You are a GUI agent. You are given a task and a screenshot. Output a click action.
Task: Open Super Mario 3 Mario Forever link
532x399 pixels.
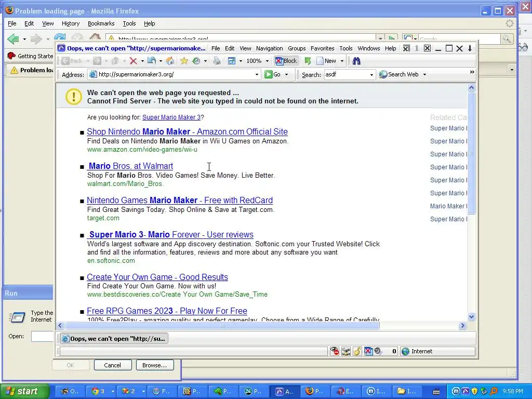(170, 234)
